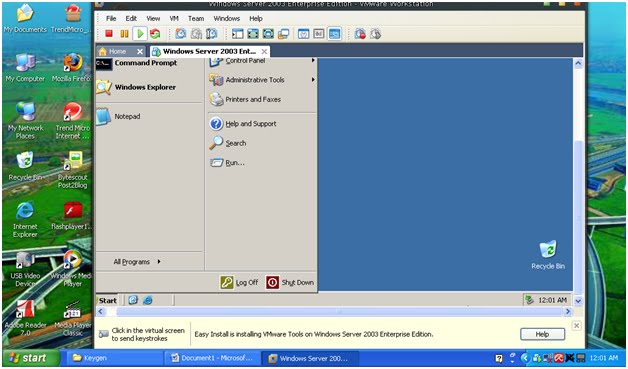
Task: Expand All Programs in the Start menu
Action: tap(137, 262)
